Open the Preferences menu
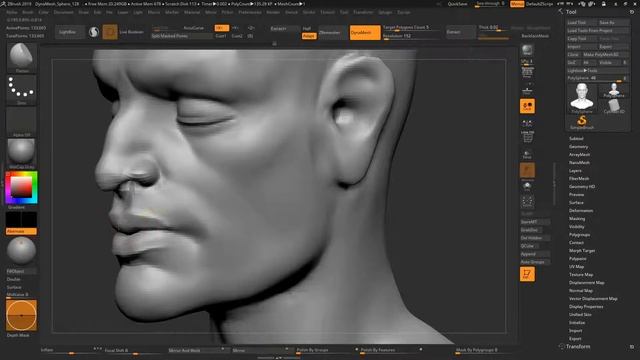This screenshot has height=360, width=640. 250,12
